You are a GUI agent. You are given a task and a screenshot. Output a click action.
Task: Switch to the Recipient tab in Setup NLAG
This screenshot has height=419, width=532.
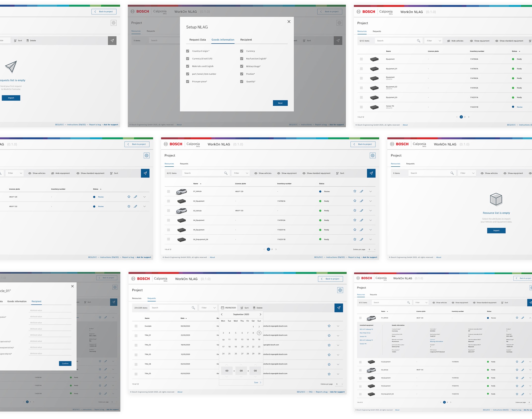246,40
